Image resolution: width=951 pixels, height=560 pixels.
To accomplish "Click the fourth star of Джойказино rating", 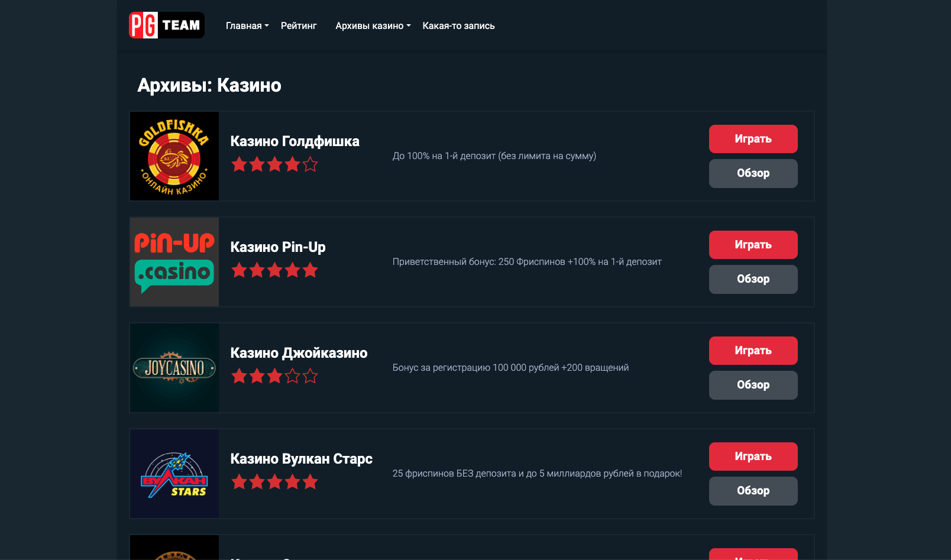I will coord(293,376).
